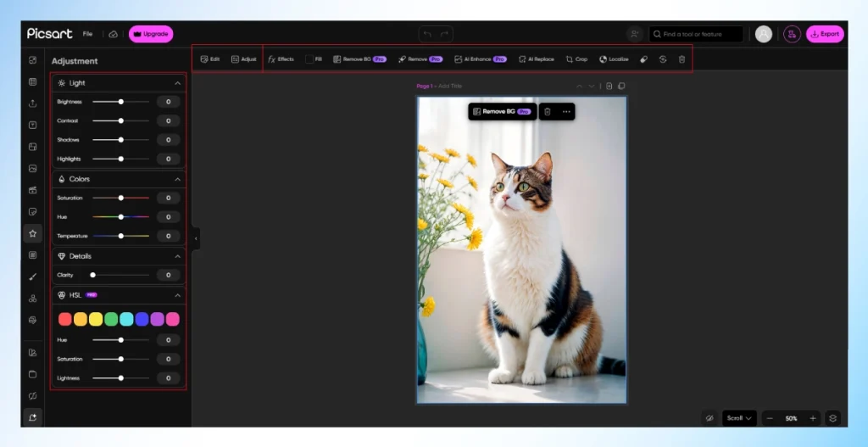Viewport: 868px width, 447px height.
Task: Select the Crop tool
Action: [x=576, y=59]
